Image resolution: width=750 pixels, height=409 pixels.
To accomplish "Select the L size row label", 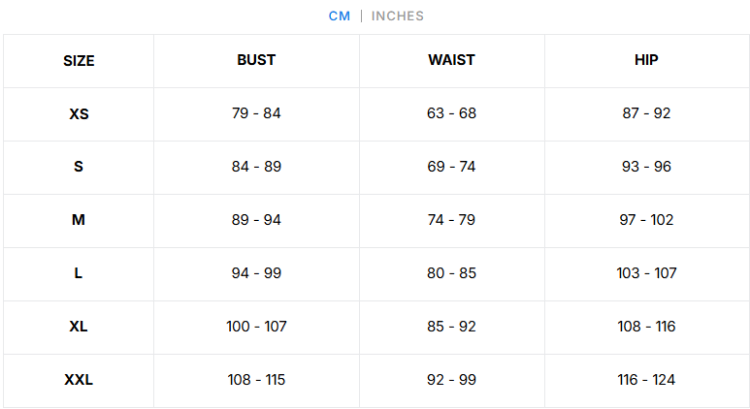I will coord(78,273).
